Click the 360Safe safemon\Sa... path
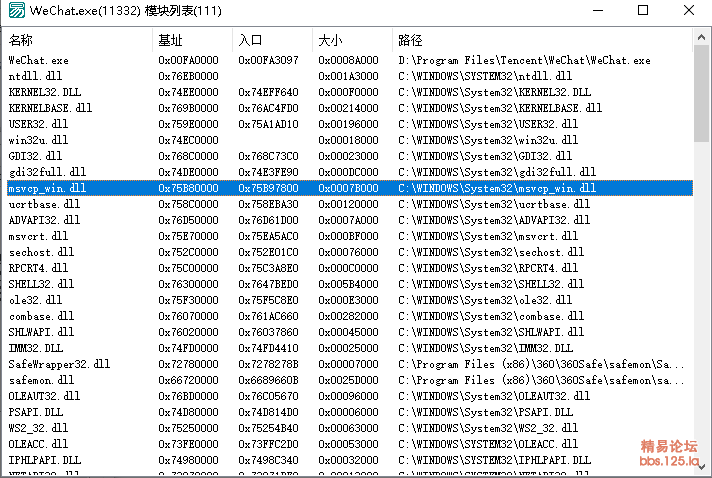 (541, 364)
